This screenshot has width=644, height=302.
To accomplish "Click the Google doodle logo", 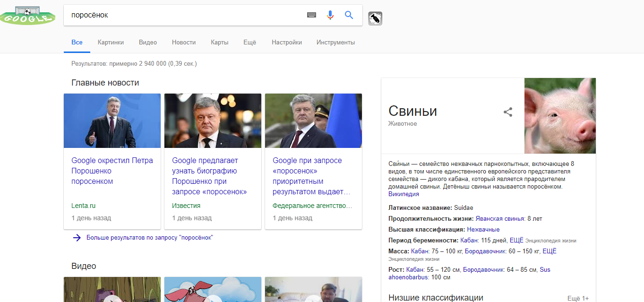I will (x=26, y=15).
